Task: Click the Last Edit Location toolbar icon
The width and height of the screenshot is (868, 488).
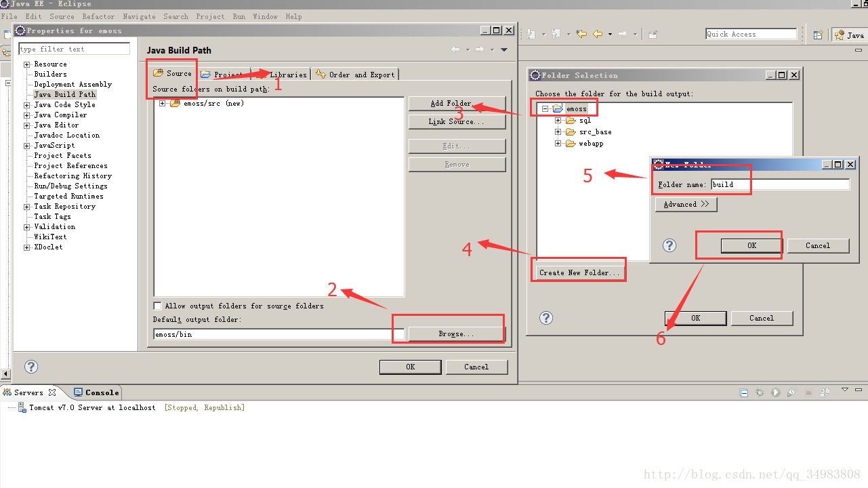Action: [x=581, y=34]
